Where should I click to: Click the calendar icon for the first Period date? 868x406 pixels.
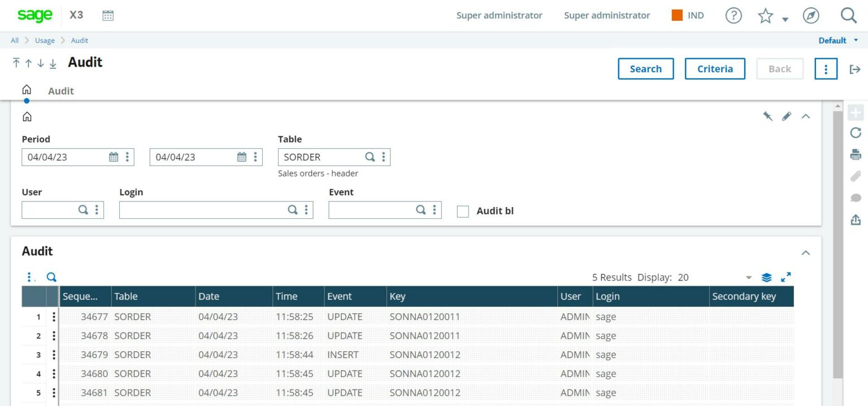[114, 157]
